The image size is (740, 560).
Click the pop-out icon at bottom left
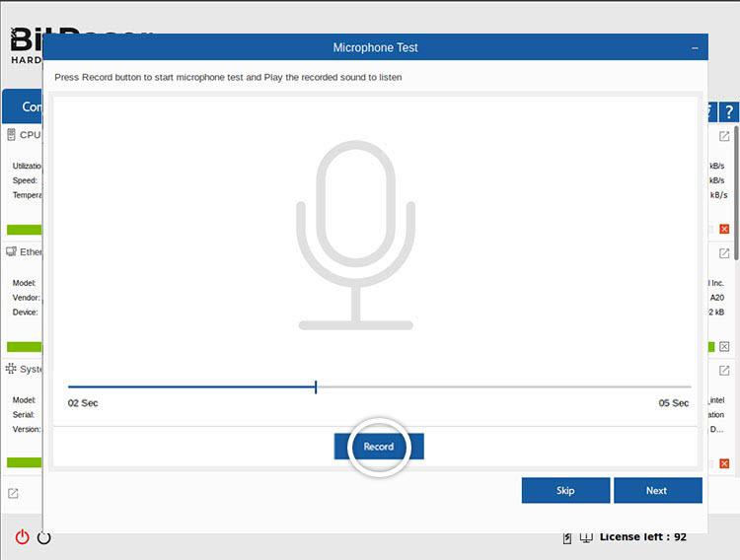click(13, 493)
